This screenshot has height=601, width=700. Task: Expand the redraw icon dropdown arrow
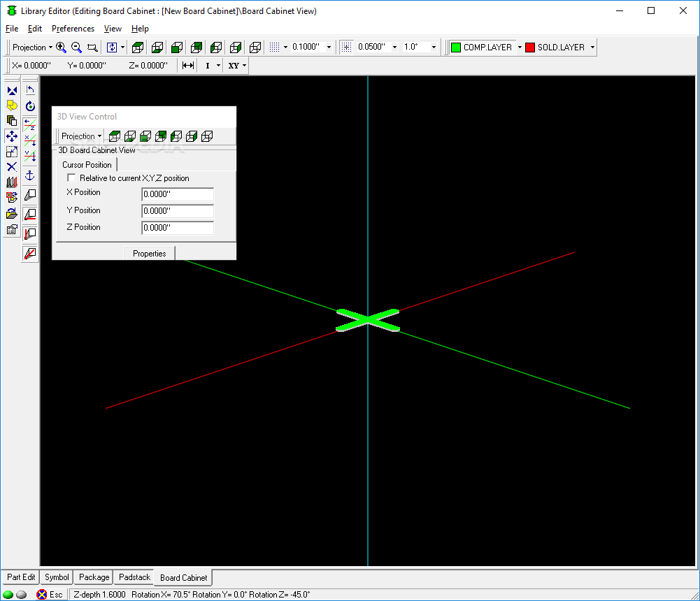tap(123, 48)
